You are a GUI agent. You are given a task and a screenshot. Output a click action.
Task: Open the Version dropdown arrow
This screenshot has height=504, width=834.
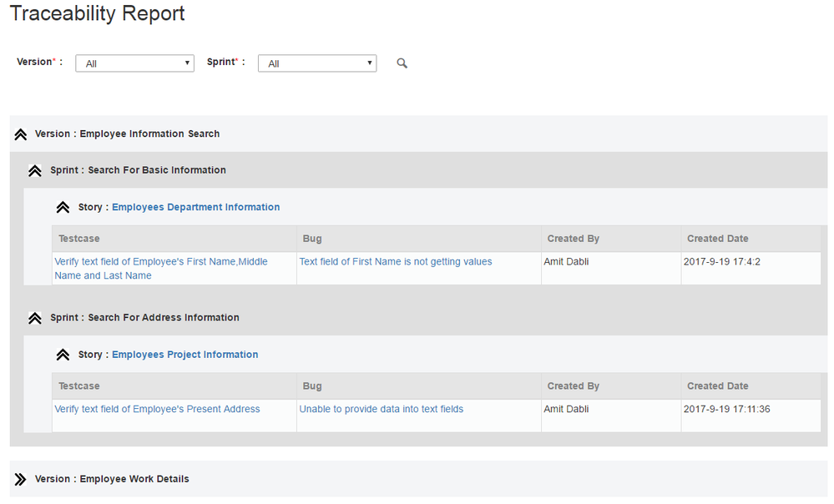click(187, 63)
